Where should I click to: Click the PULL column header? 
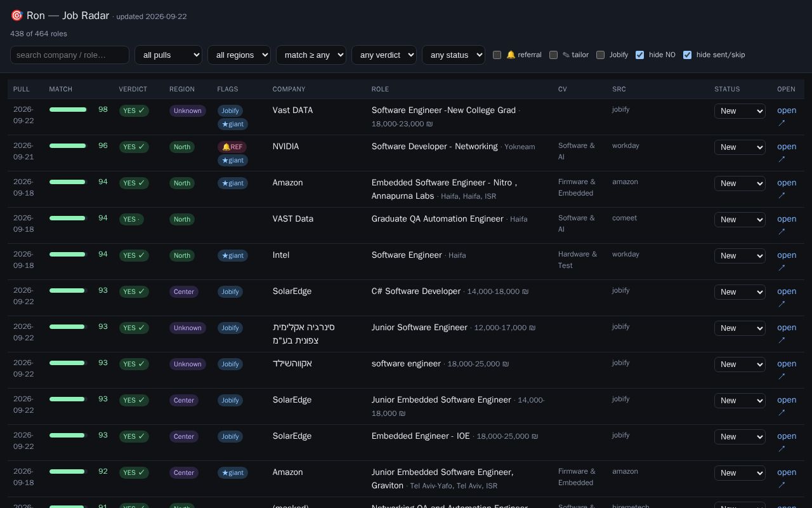[22, 90]
